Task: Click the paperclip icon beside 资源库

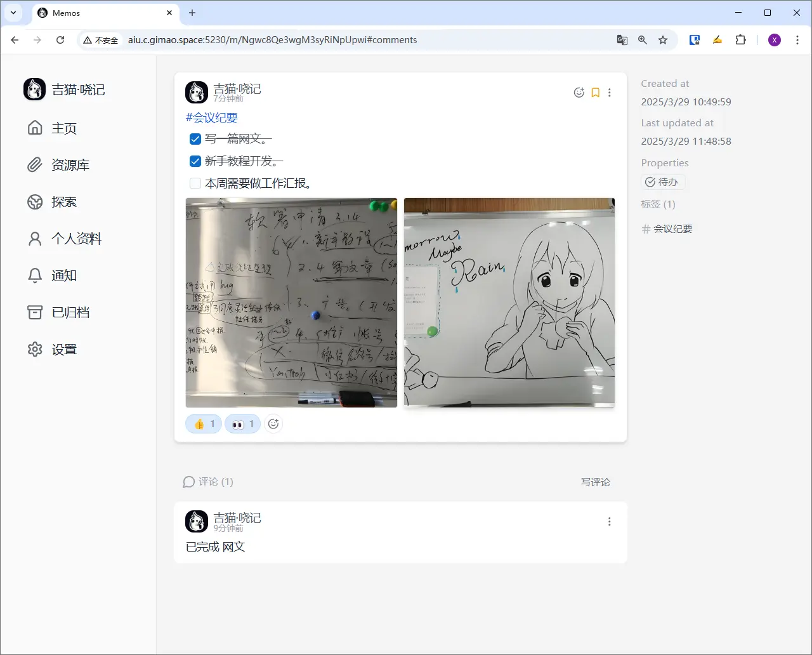Action: (x=35, y=165)
